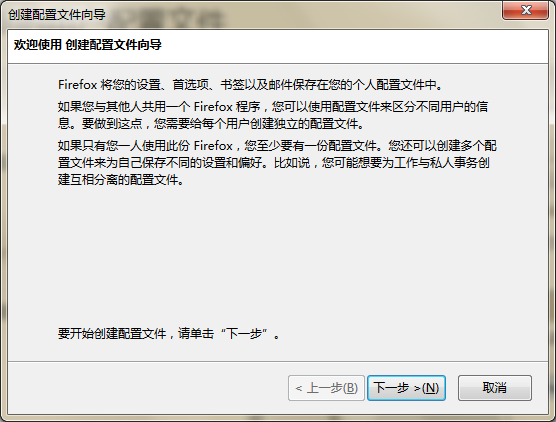Click the > arrow on the 下一步 button
The image size is (556, 422).
417,389
